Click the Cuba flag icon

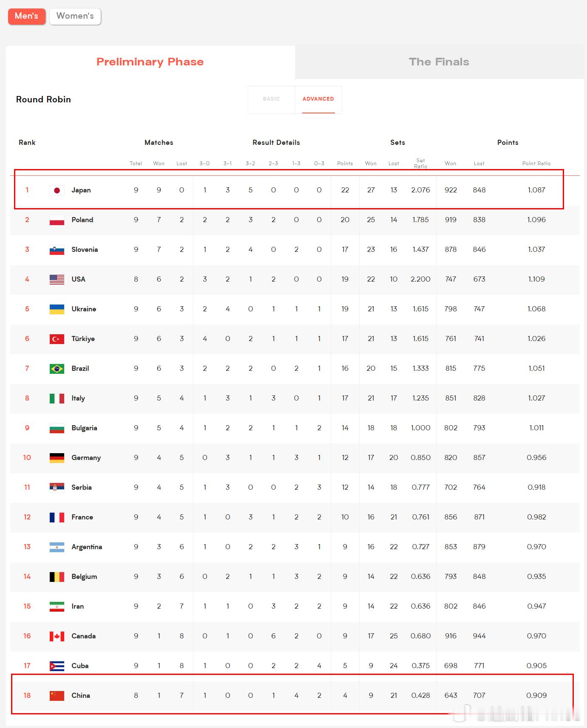point(57,666)
